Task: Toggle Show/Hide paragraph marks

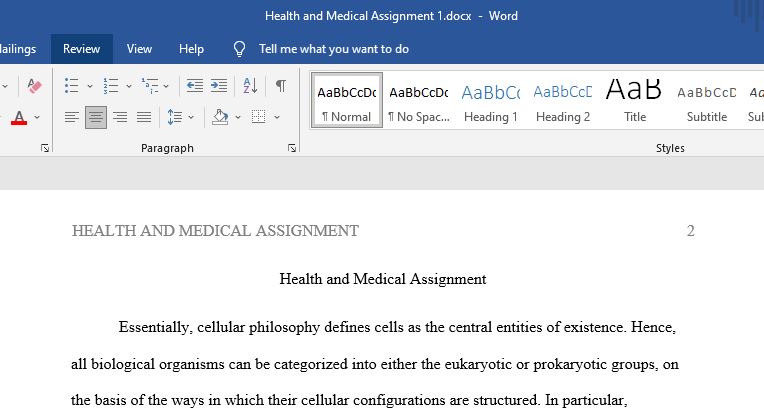Action: [x=281, y=86]
